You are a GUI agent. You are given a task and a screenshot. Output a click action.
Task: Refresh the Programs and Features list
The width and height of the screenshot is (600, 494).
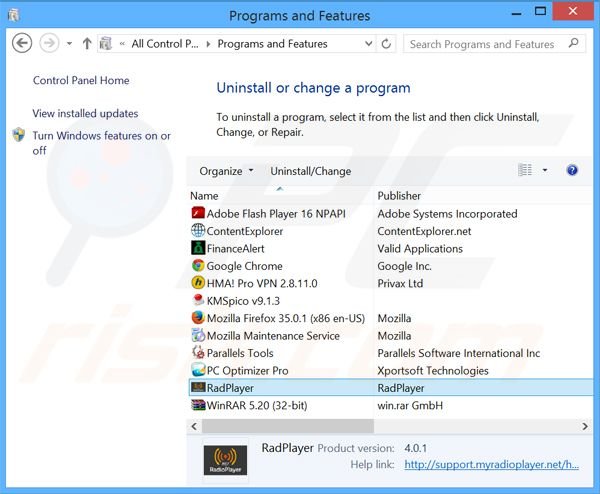(x=386, y=44)
